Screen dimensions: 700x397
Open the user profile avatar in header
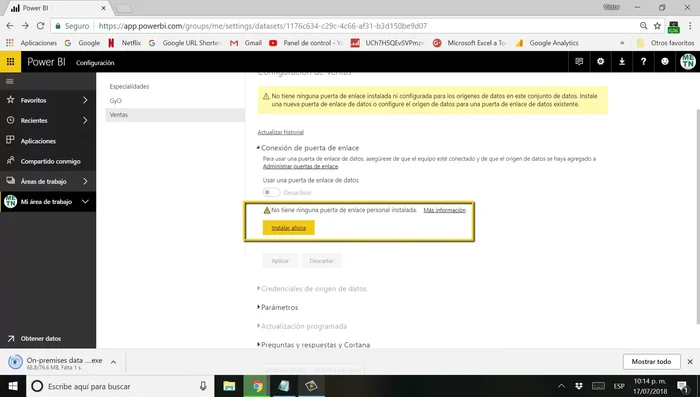[688, 62]
